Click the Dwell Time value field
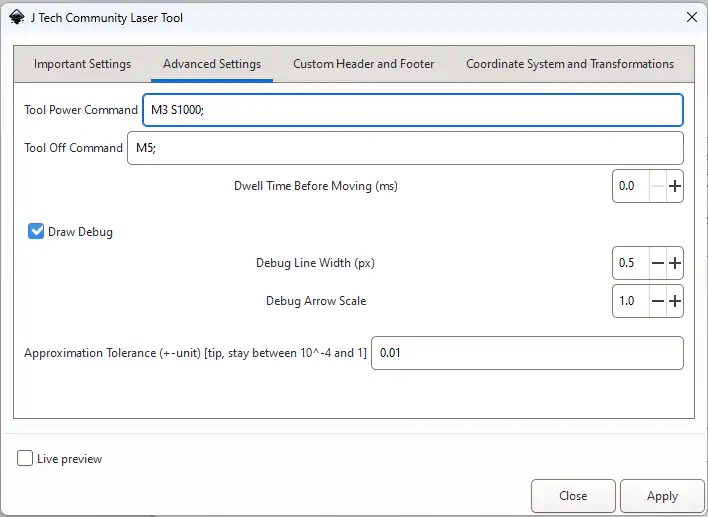This screenshot has width=708, height=517. click(631, 186)
